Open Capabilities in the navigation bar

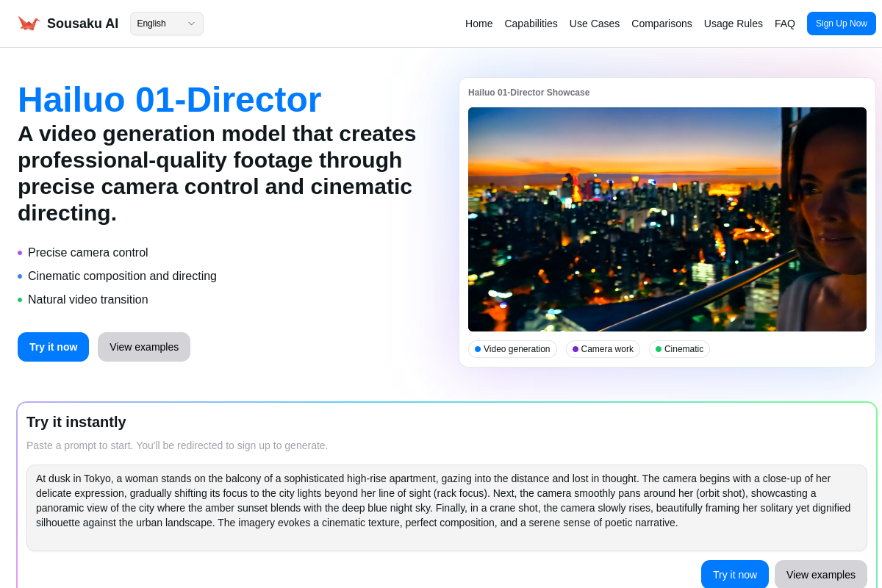pyautogui.click(x=531, y=24)
